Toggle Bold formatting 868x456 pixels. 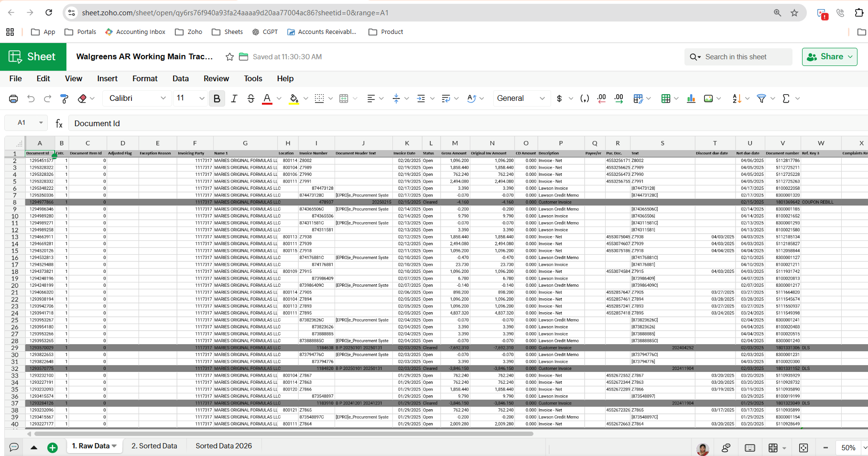[217, 98]
